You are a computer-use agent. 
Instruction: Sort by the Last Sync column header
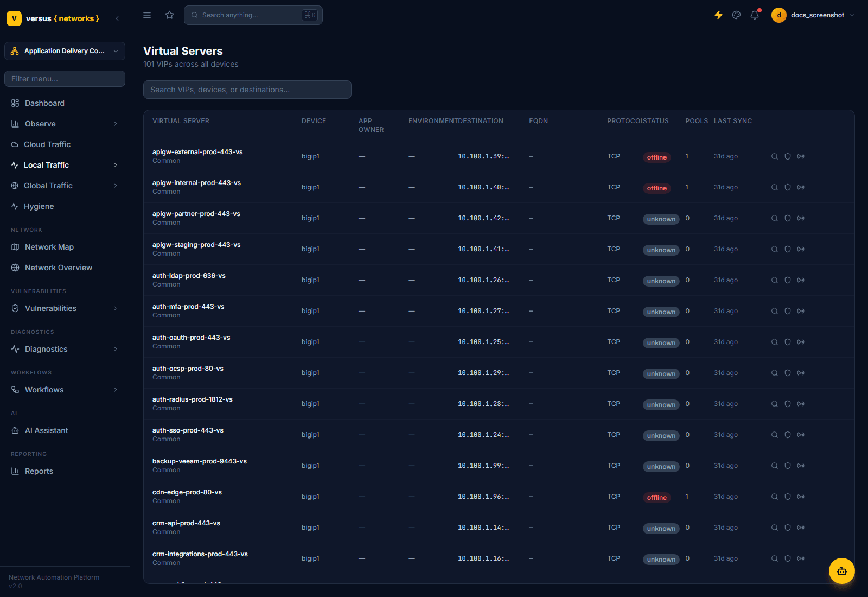point(733,121)
